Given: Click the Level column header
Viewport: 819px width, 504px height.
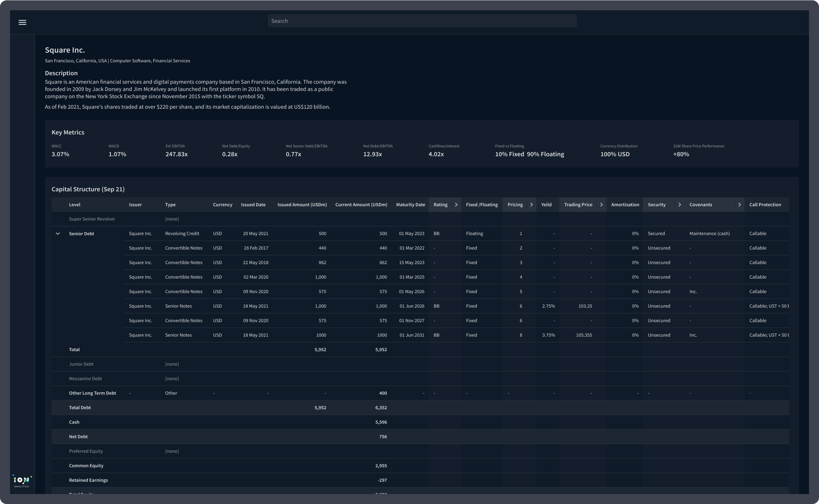Looking at the screenshot, I should (x=75, y=205).
